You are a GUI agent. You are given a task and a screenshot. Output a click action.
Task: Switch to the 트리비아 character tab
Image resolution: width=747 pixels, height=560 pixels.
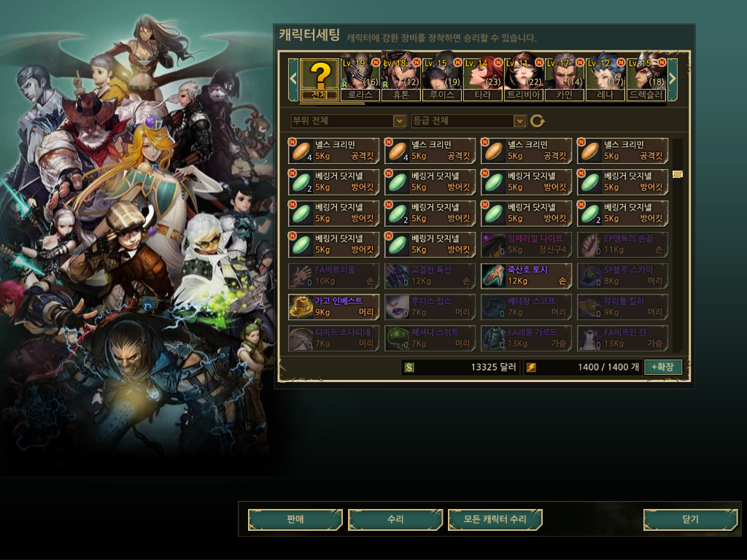523,79
